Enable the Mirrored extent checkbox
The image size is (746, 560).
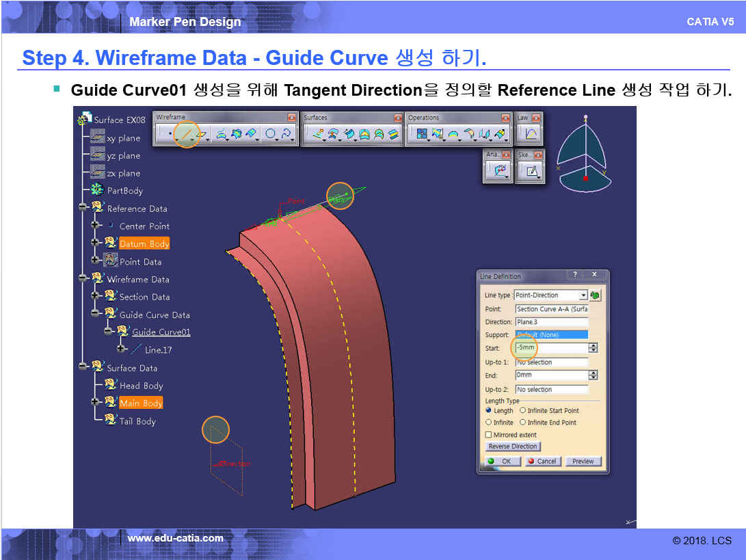(488, 435)
